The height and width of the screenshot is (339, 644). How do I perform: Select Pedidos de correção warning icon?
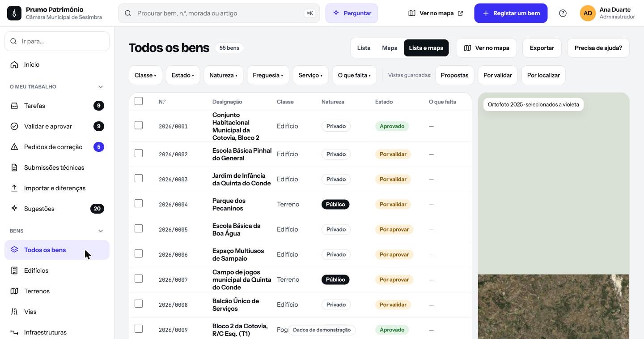14,147
